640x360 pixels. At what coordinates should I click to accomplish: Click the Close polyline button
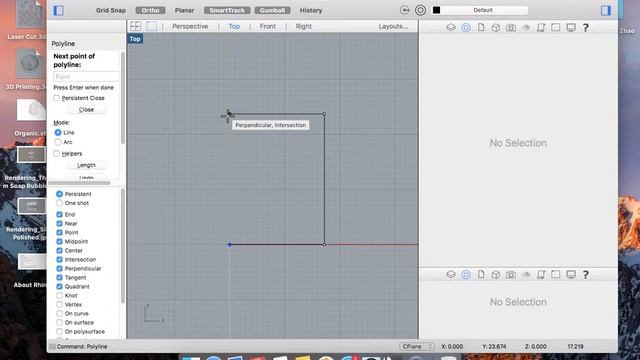click(86, 109)
